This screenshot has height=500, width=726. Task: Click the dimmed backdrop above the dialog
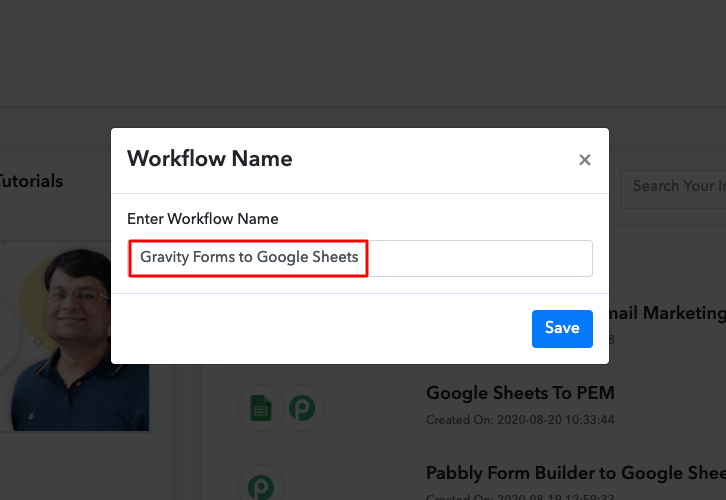coord(360,60)
